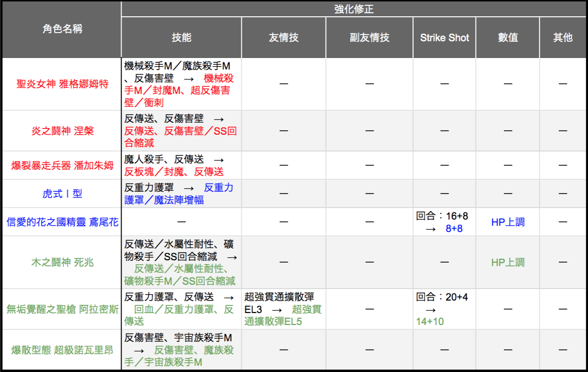Open character 炎之闘神 涅槃
The width and height of the screenshot is (588, 372).
tap(62, 131)
